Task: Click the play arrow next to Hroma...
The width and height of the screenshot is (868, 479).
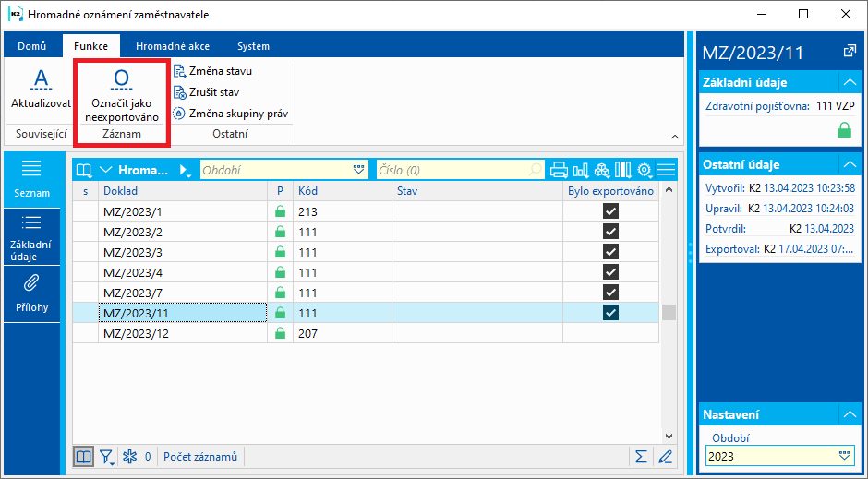Action: click(185, 171)
